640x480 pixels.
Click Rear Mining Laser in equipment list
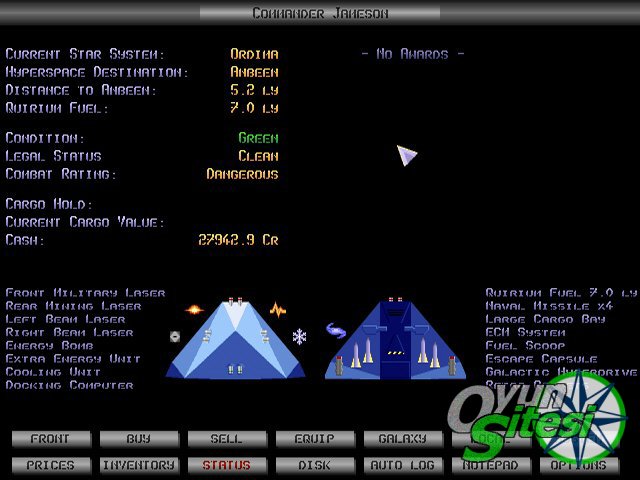point(73,306)
